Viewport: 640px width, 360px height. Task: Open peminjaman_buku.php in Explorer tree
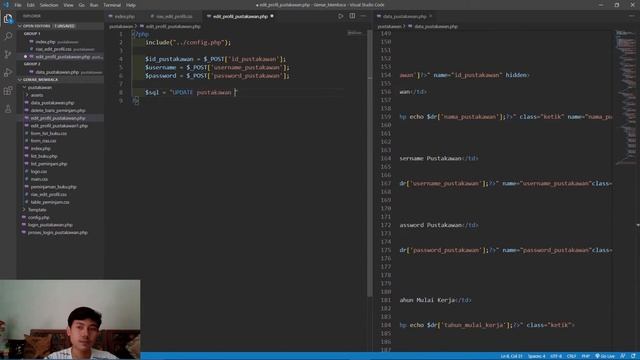pos(53,187)
